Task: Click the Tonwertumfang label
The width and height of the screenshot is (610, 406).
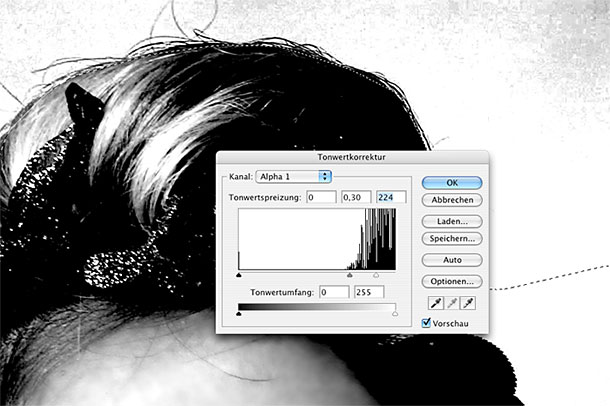Action: (x=282, y=292)
